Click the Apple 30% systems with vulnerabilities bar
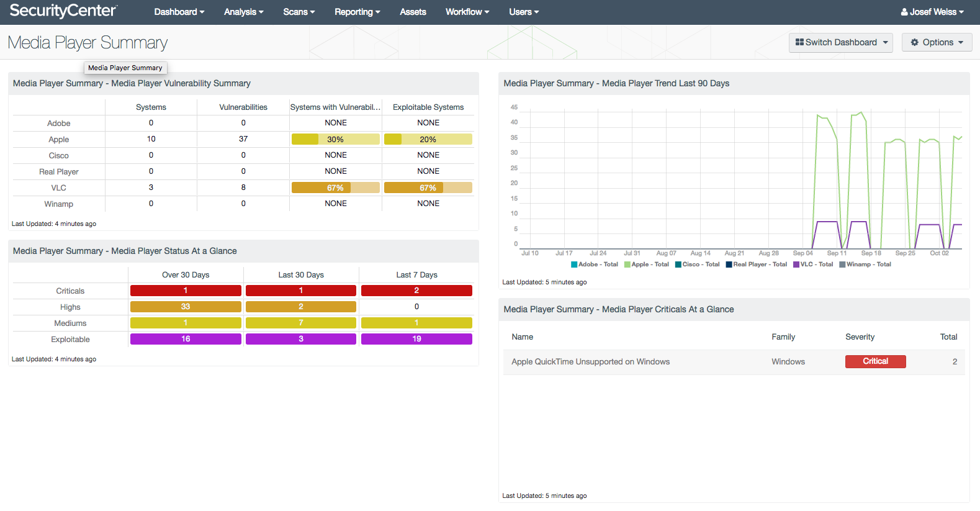Screen dimensions: 980x511 tap(335, 139)
